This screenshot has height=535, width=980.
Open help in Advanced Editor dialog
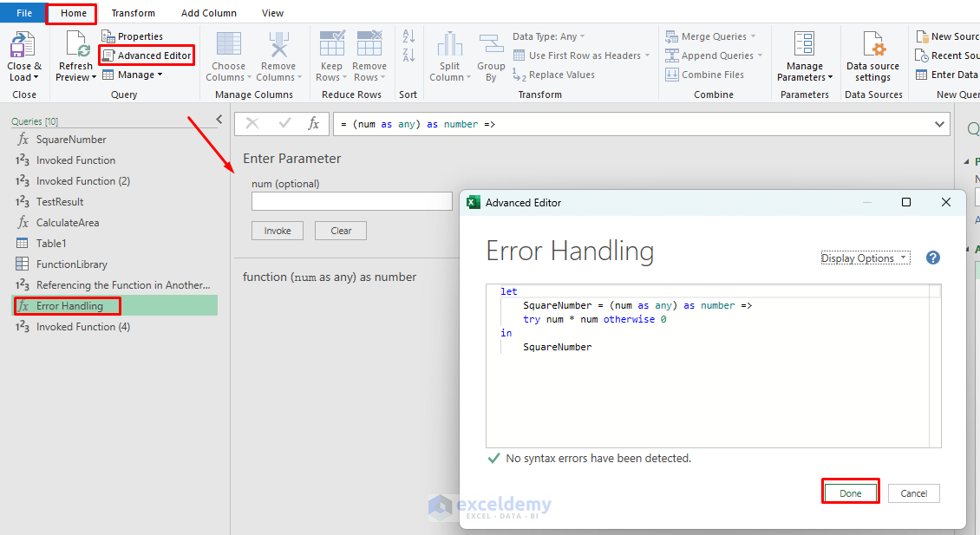point(932,258)
